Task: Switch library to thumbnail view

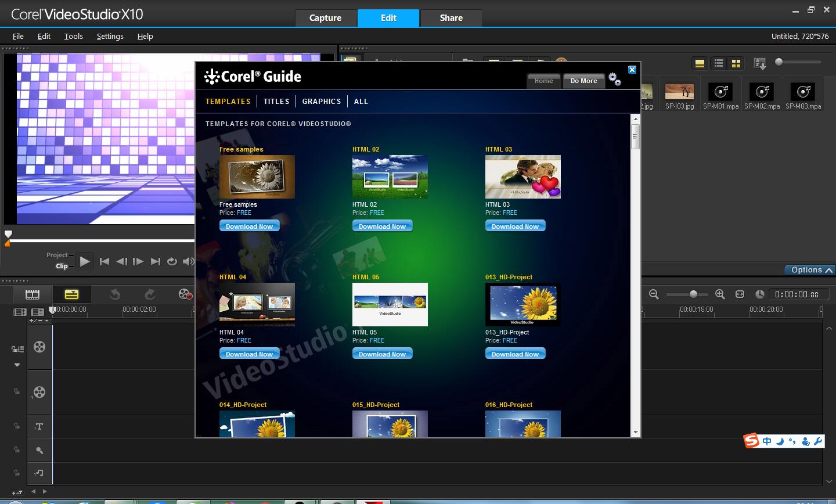Action: (x=736, y=63)
